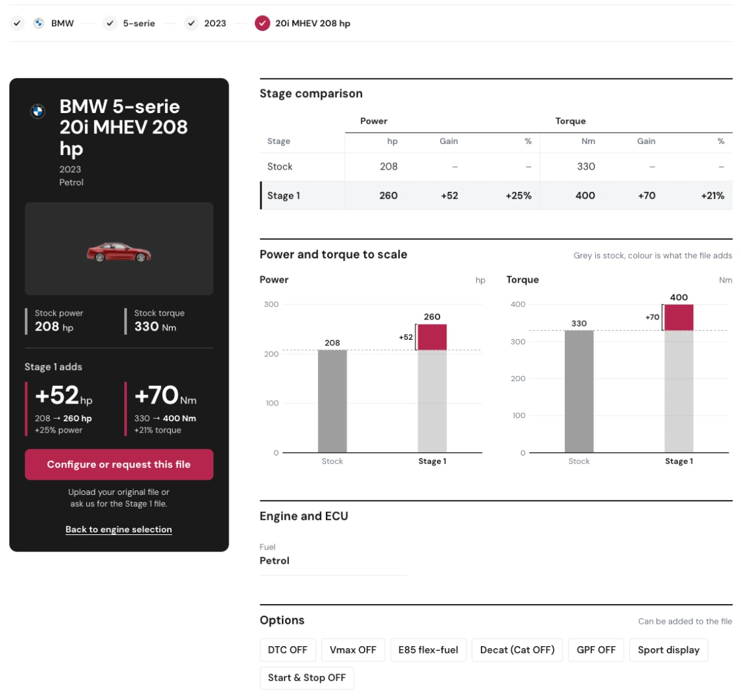Viewport: 741px width, 700px height.
Task: Click the +52 hp figure in dark card
Action: point(64,396)
